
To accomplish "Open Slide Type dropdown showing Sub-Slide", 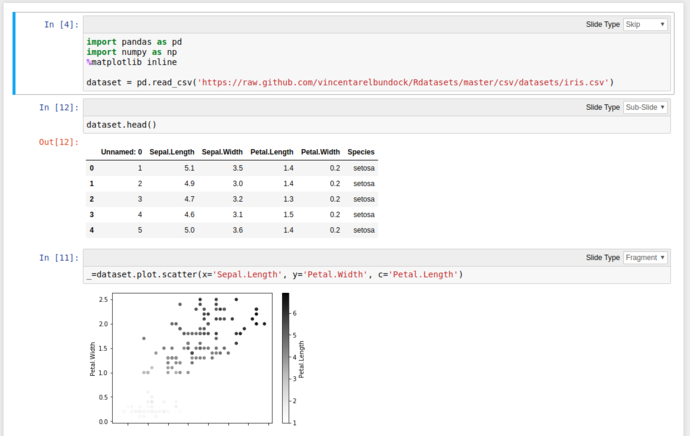I will [x=645, y=107].
